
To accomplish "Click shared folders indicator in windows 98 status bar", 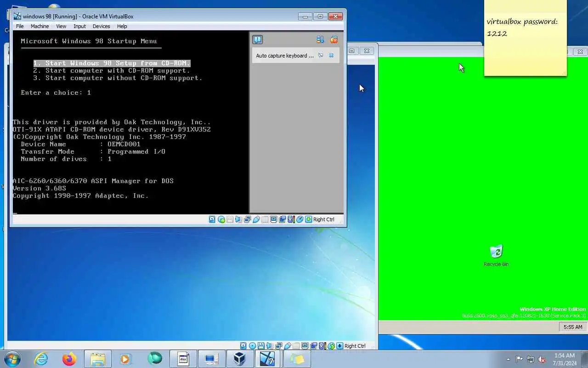I will (x=265, y=219).
